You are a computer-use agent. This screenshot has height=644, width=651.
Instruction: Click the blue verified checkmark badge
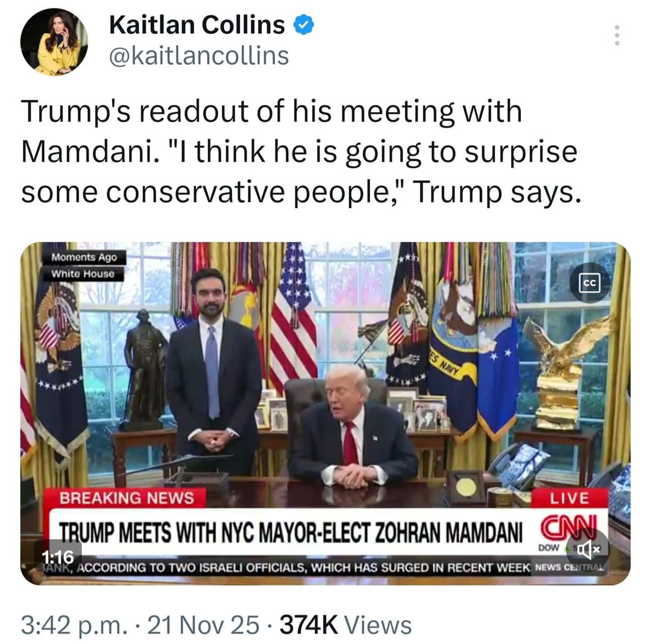pyautogui.click(x=304, y=25)
